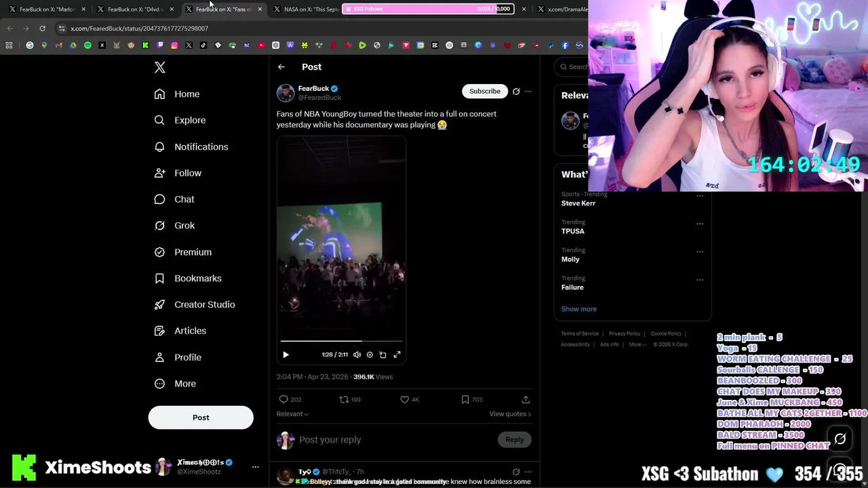The height and width of the screenshot is (488, 868).
Task: Click the back arrow next to Post
Action: coord(281,67)
